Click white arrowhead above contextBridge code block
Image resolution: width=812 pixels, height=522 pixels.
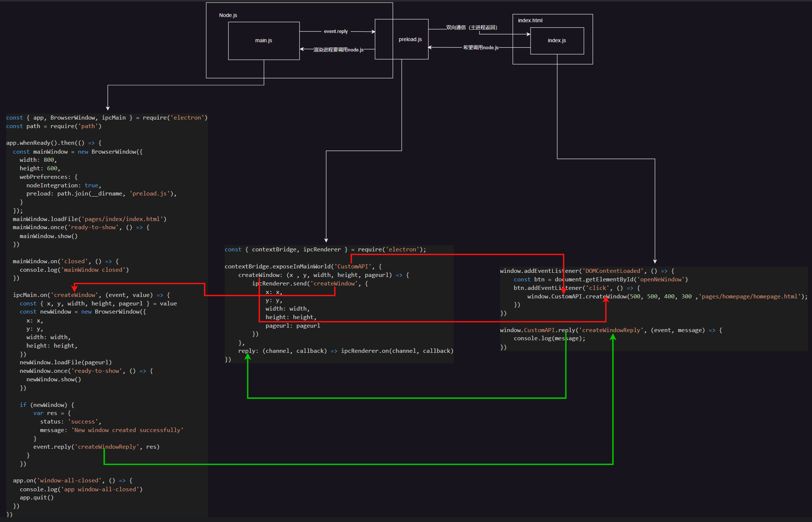click(326, 240)
